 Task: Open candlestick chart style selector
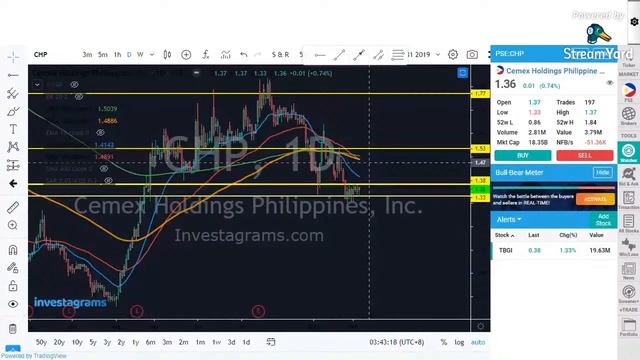[167, 54]
